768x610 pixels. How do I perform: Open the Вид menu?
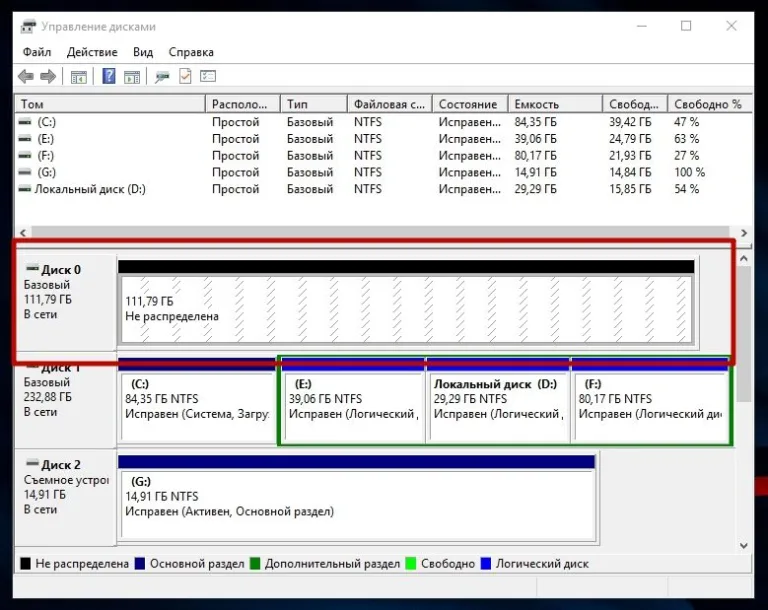(143, 52)
